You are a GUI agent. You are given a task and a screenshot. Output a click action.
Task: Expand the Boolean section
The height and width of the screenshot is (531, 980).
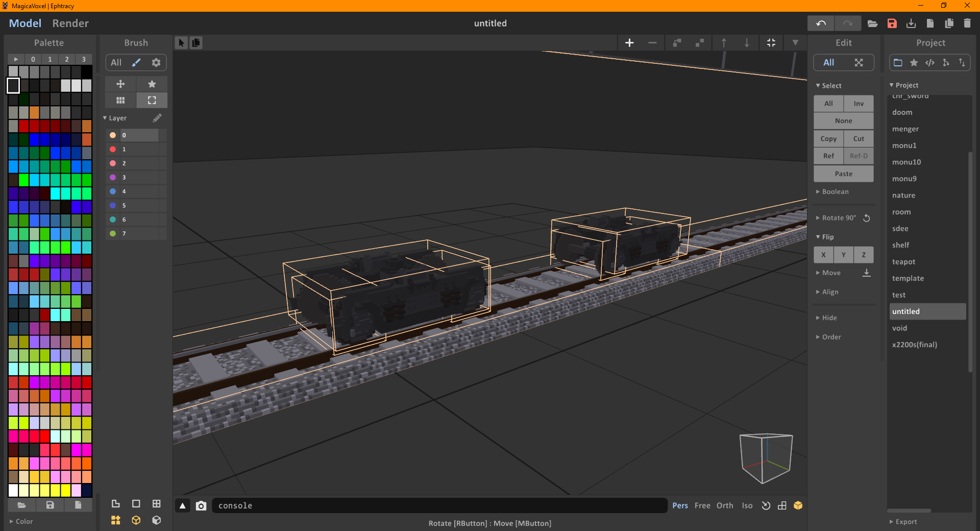click(x=835, y=192)
